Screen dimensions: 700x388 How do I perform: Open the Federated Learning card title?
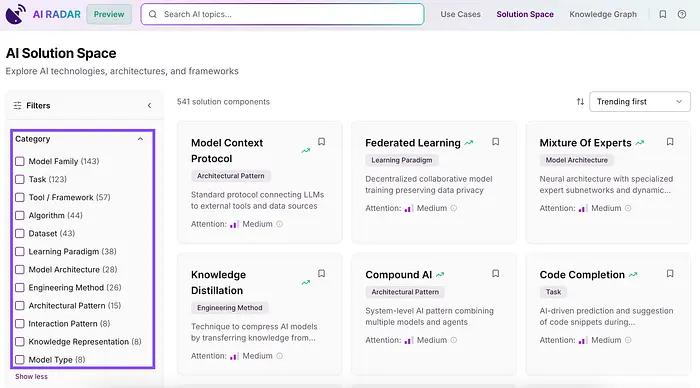pos(412,143)
